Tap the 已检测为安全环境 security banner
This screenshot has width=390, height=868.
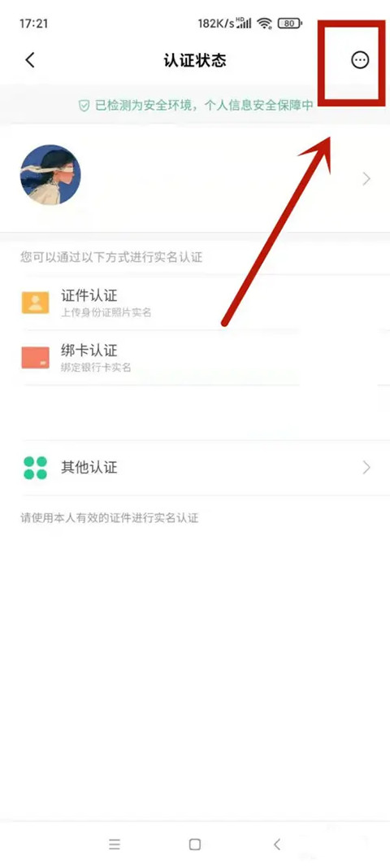click(x=195, y=106)
